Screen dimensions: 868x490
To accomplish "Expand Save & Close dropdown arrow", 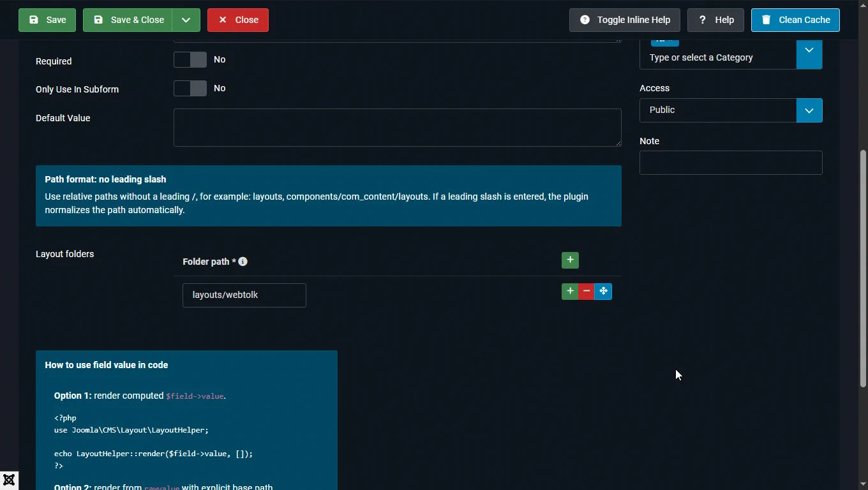I will [x=186, y=20].
